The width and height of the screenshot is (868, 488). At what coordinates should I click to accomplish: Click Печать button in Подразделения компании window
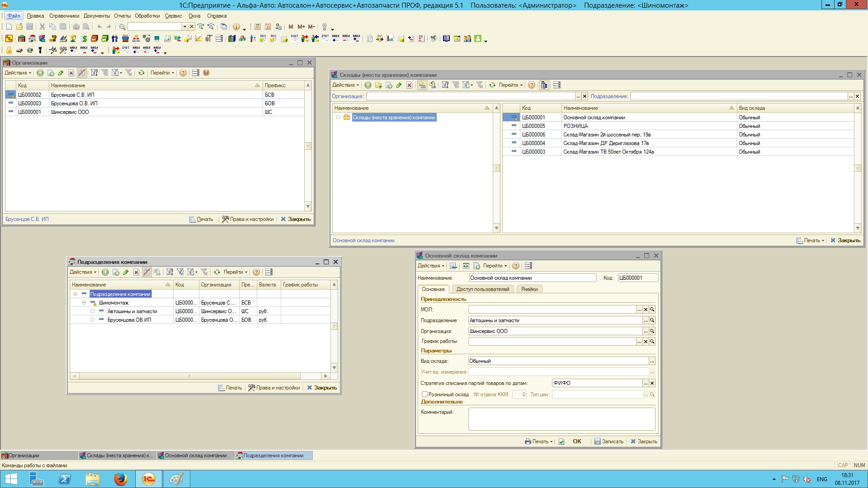230,388
